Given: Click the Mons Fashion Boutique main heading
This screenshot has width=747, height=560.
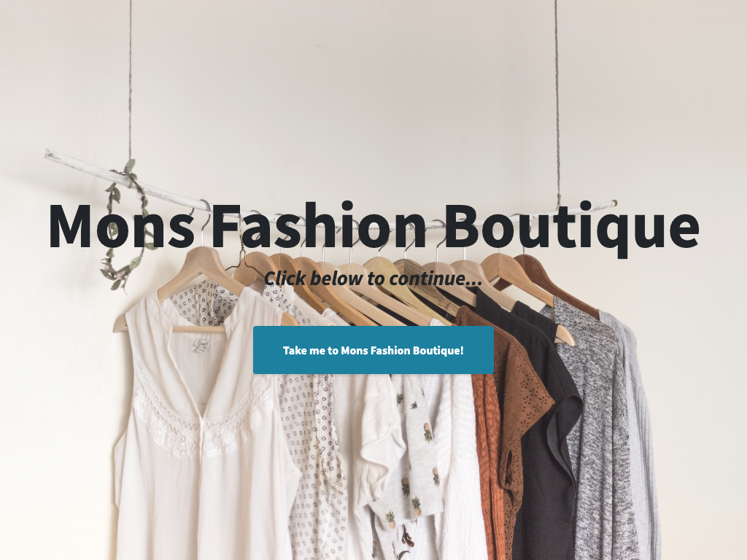Looking at the screenshot, I should (x=373, y=227).
